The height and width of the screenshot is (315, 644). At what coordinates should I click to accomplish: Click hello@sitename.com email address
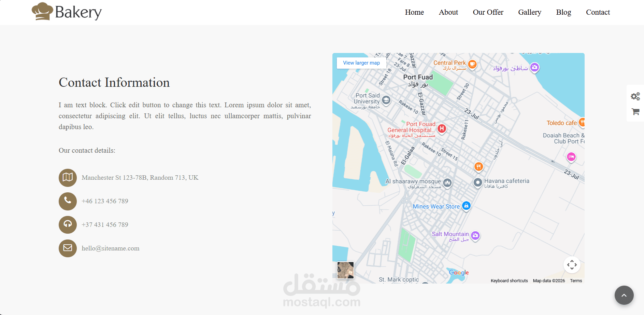pyautogui.click(x=111, y=248)
